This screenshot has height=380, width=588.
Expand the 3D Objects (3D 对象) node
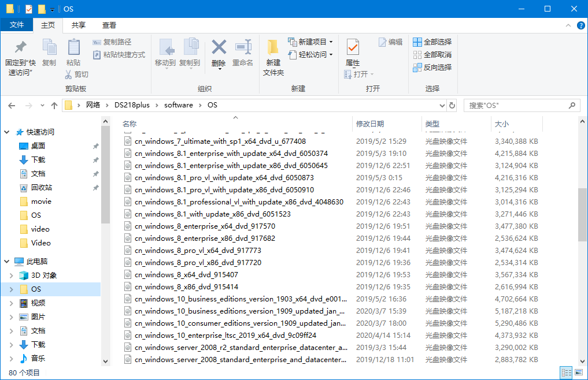tap(11, 275)
